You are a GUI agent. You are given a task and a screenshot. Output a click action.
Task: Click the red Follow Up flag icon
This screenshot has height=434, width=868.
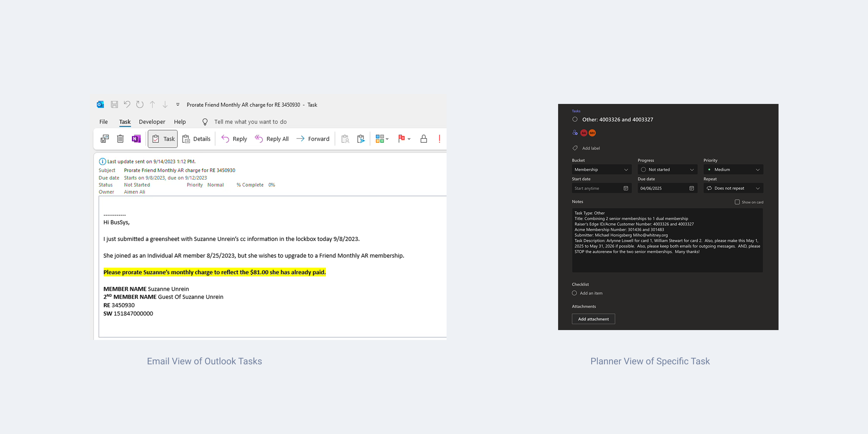tap(401, 139)
